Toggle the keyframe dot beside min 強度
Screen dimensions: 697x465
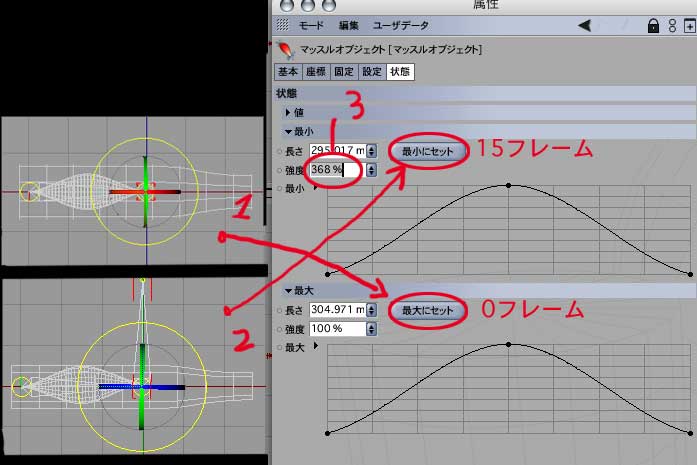tap(280, 170)
